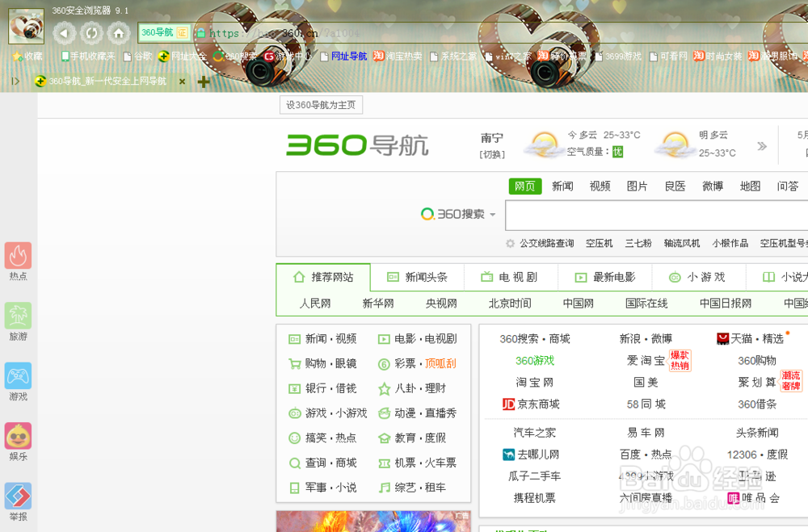Open 旅游 palm tree icon in sidebar
The width and height of the screenshot is (808, 532).
(18, 316)
